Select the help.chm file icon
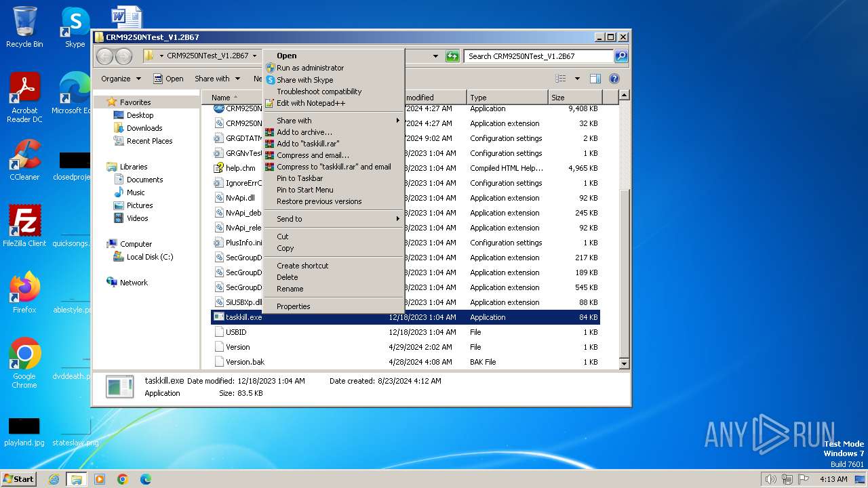The width and height of the screenshot is (868, 488). 218,168
